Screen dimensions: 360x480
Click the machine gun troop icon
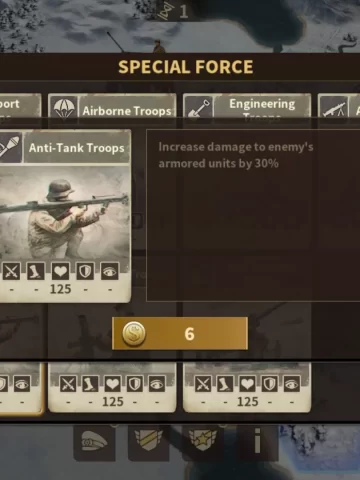click(x=333, y=108)
